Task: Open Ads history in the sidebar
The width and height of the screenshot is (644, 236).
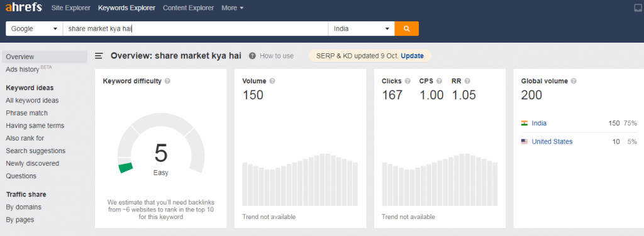Action: pos(29,69)
